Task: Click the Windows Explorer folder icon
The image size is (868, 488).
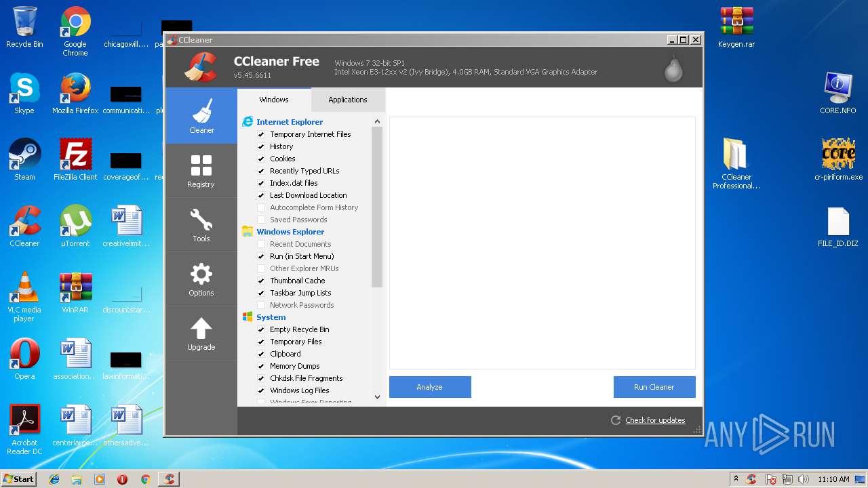Action: (x=248, y=232)
